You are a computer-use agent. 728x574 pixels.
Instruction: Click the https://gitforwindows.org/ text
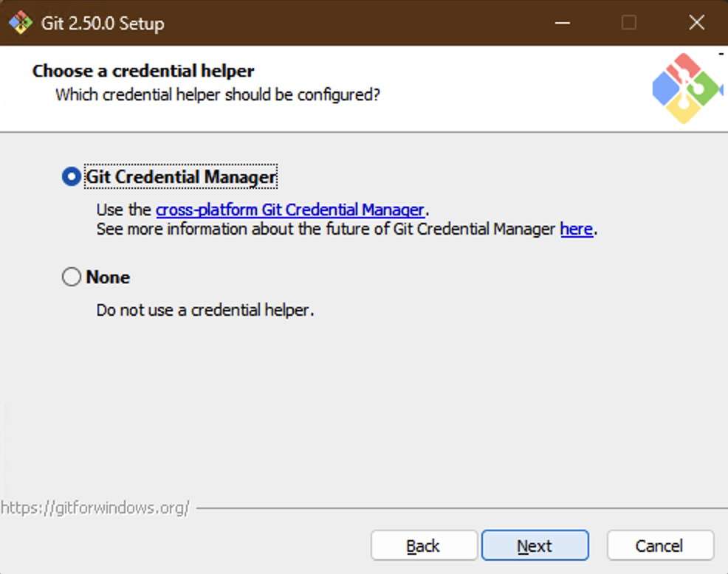(x=95, y=508)
